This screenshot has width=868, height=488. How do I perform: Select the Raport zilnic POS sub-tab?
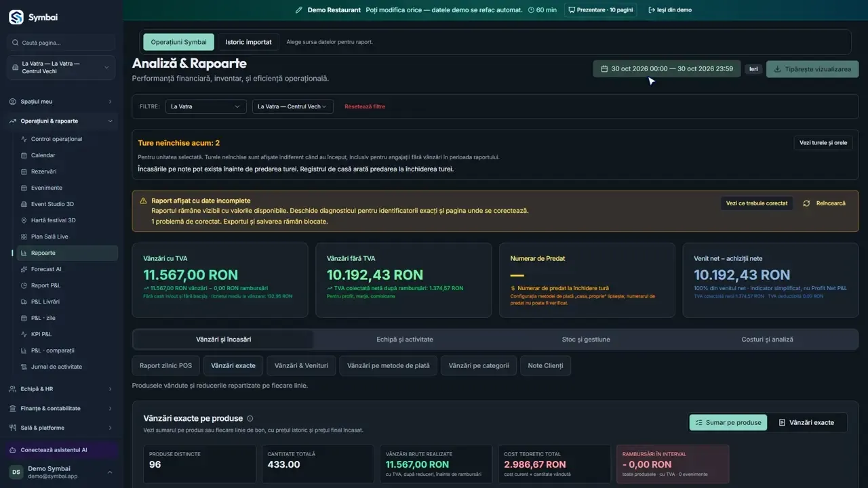click(x=165, y=366)
